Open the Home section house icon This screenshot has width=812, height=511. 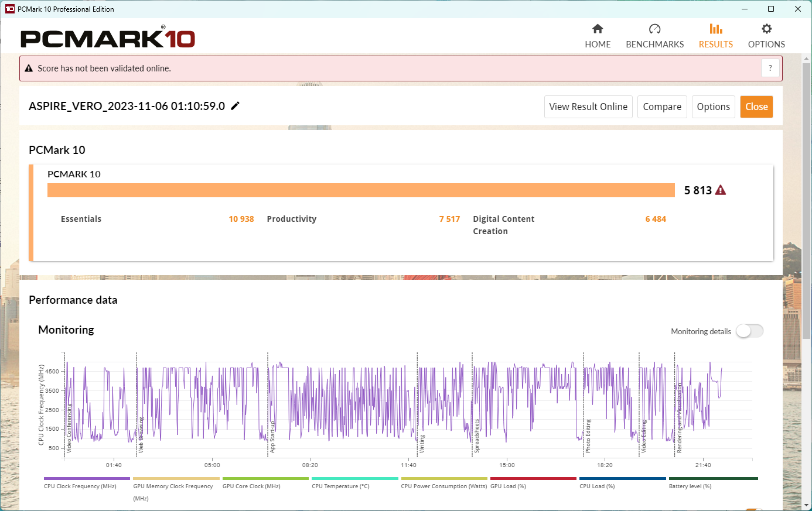pyautogui.click(x=598, y=29)
